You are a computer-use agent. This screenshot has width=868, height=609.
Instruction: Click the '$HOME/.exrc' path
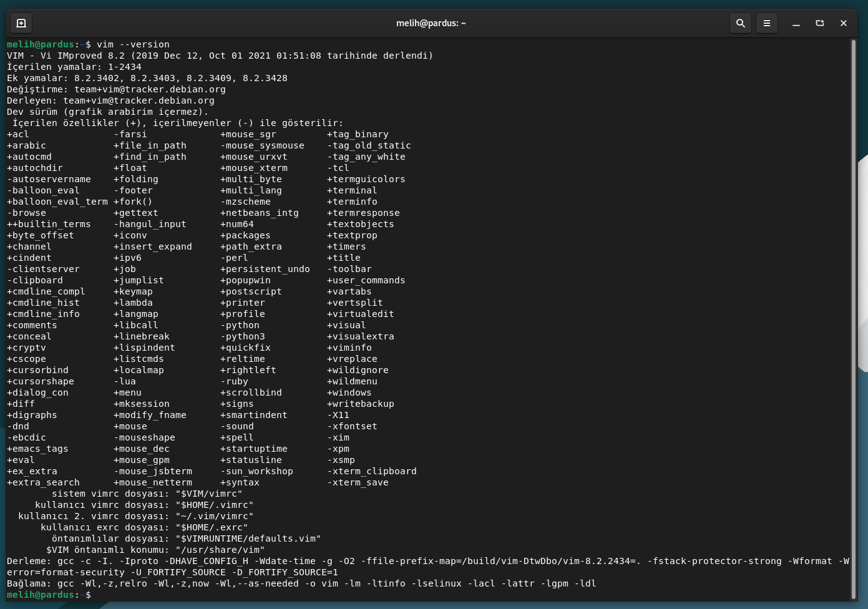[x=212, y=527]
